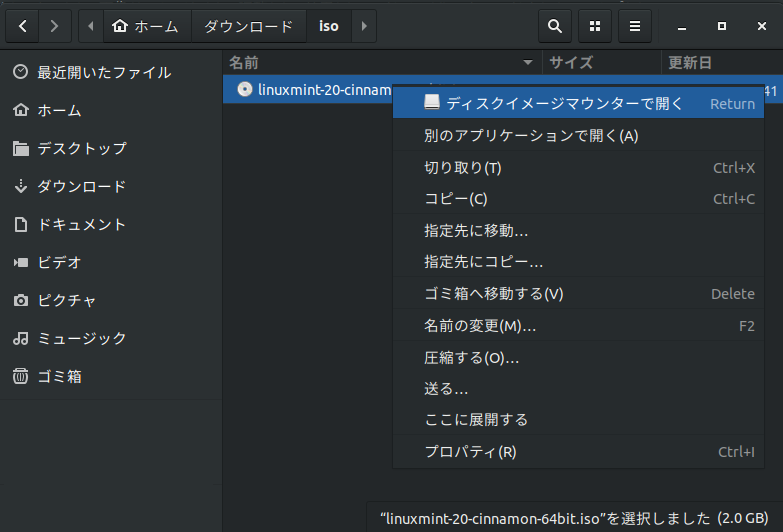Select the iso breadcrumb in path bar
This screenshot has width=783, height=532.
point(329,26)
